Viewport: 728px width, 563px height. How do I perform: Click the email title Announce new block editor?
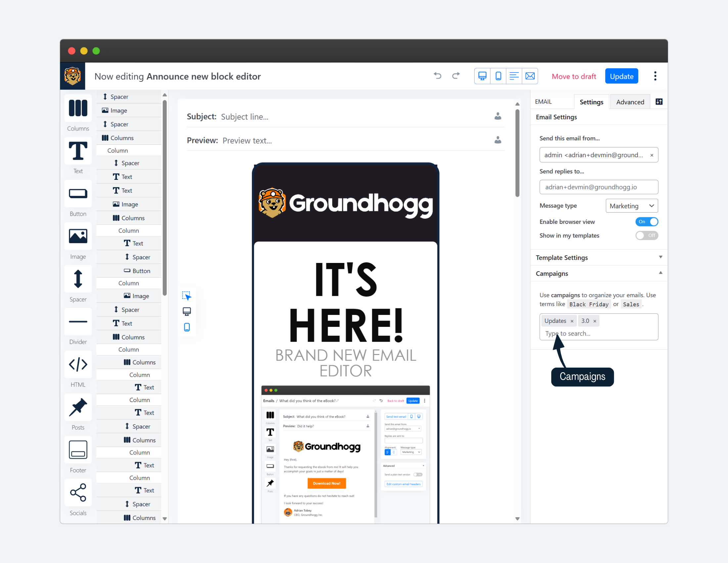click(204, 77)
